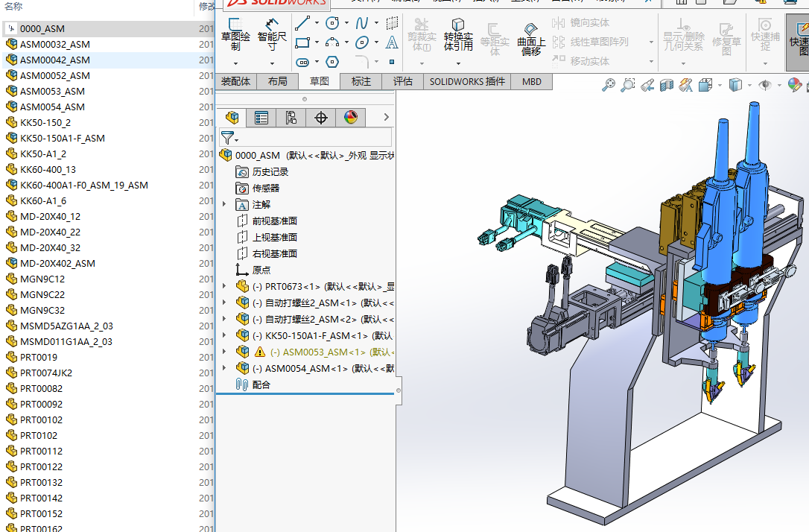Open the PropertyManager tab icon

[261, 118]
